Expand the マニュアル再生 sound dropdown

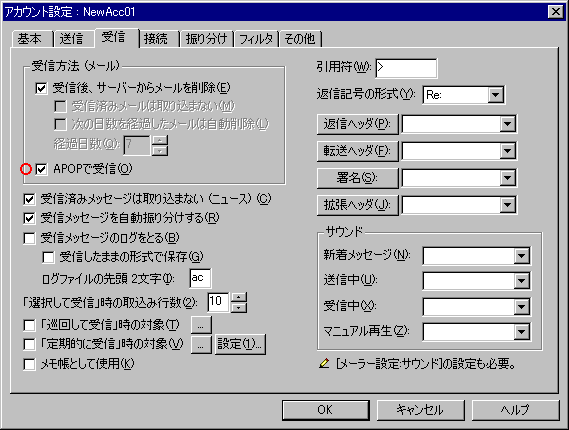click(x=521, y=332)
